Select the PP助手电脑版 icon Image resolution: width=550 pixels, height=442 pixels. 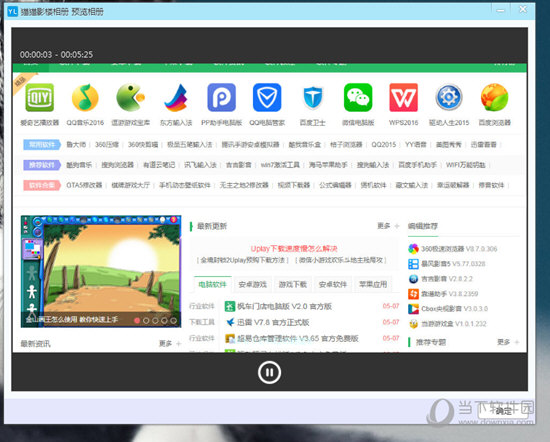tap(221, 97)
